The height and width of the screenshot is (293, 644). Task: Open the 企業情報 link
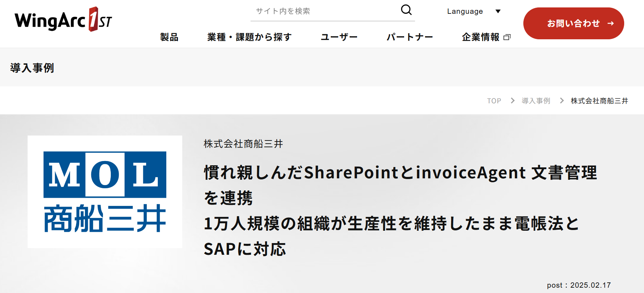click(481, 37)
